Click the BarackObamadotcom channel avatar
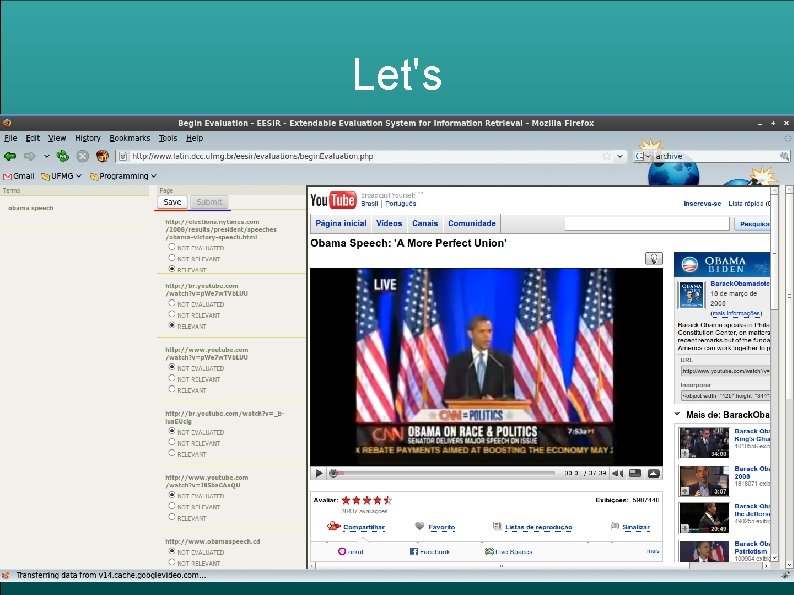The height and width of the screenshot is (595, 794). [x=691, y=295]
